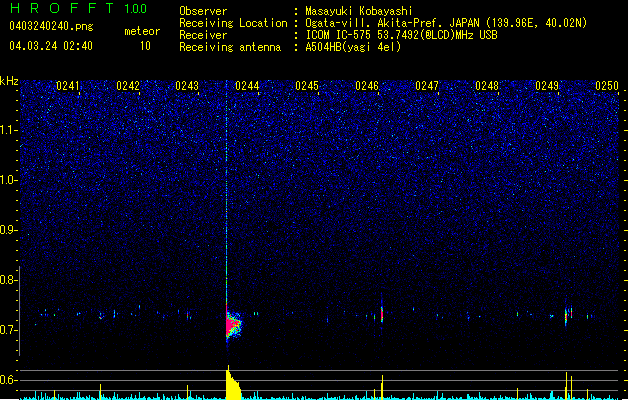Click the time marker 0242
Image resolution: width=629 pixels, height=400 pixels.
click(x=128, y=86)
